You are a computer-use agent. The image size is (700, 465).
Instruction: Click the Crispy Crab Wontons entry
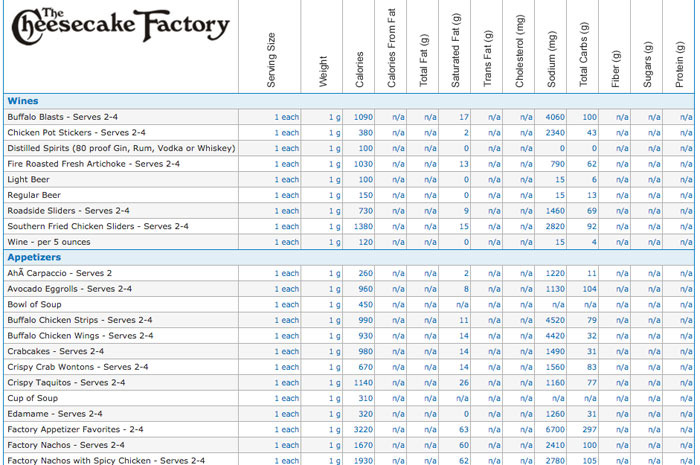(77, 367)
